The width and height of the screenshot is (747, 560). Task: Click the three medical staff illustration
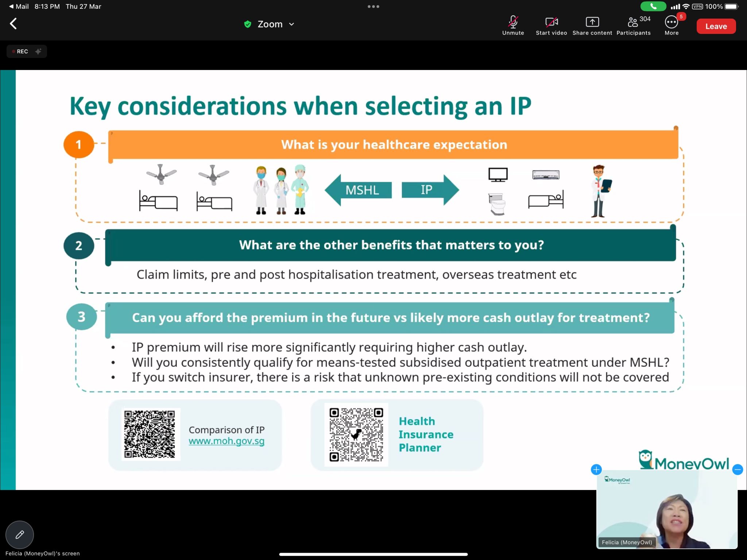coord(281,190)
